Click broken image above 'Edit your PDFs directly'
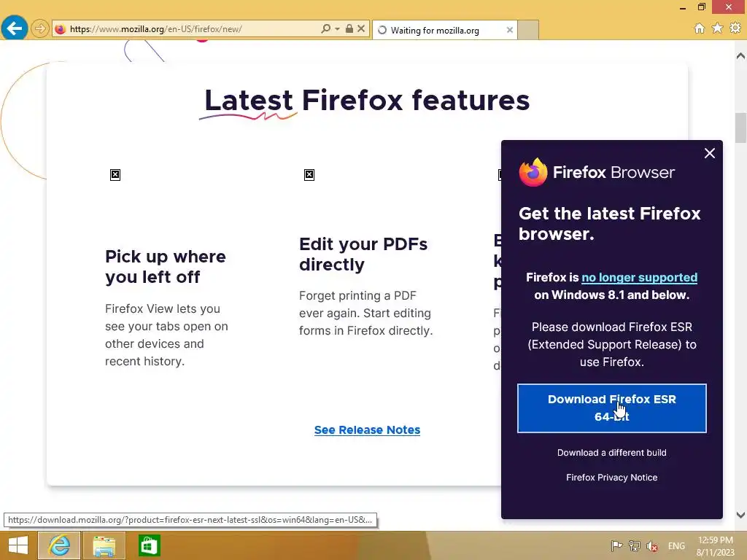747x560 pixels. click(309, 175)
